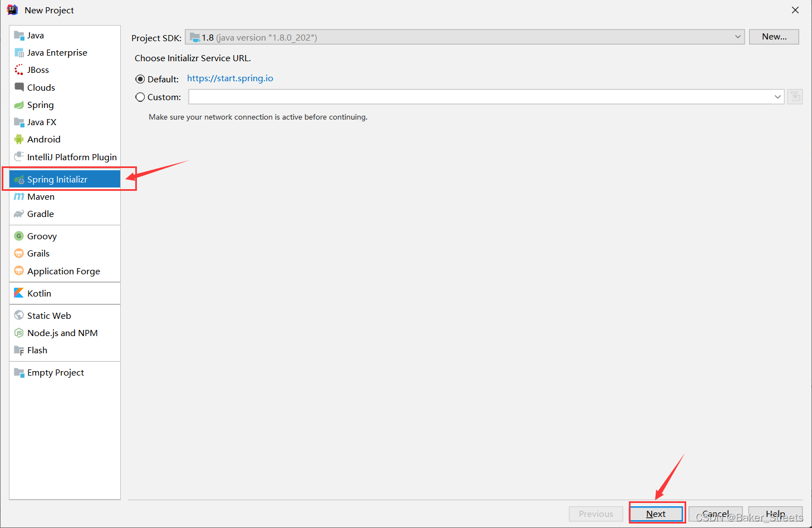Choose Java project type
812x528 pixels.
pyautogui.click(x=65, y=36)
